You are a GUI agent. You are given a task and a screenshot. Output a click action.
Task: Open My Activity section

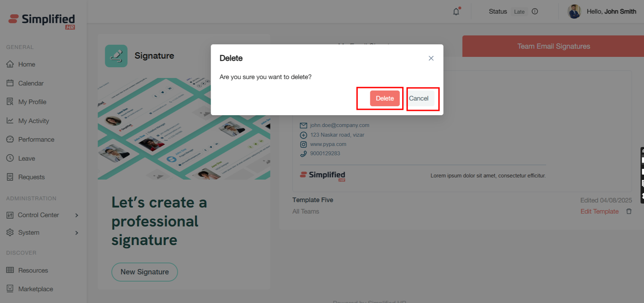point(33,121)
